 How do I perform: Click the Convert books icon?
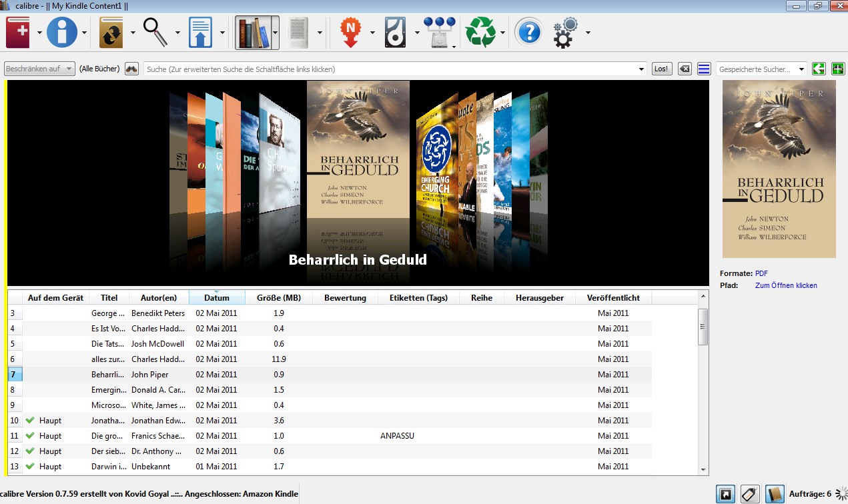click(111, 33)
